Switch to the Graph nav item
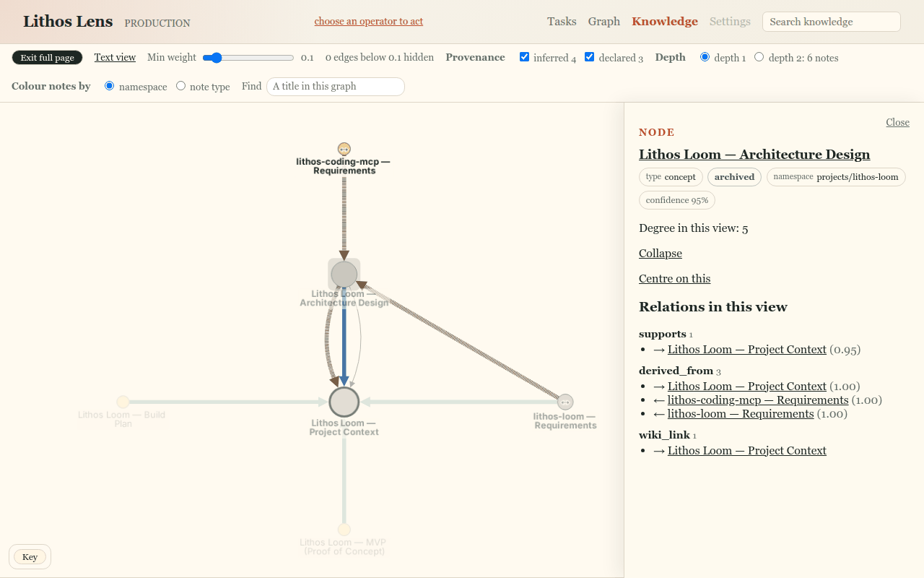924x578 pixels. 604,22
